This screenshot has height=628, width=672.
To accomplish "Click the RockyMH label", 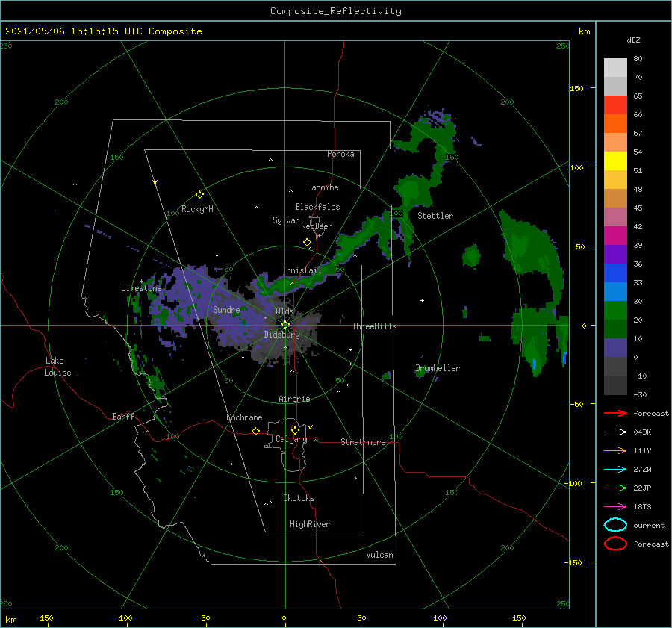I will point(197,209).
